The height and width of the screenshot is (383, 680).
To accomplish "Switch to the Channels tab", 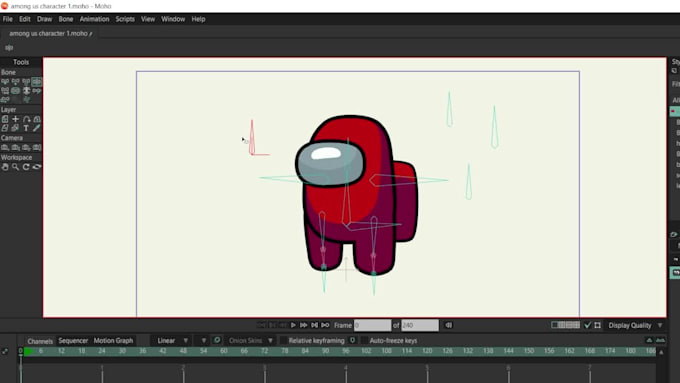I will click(40, 341).
